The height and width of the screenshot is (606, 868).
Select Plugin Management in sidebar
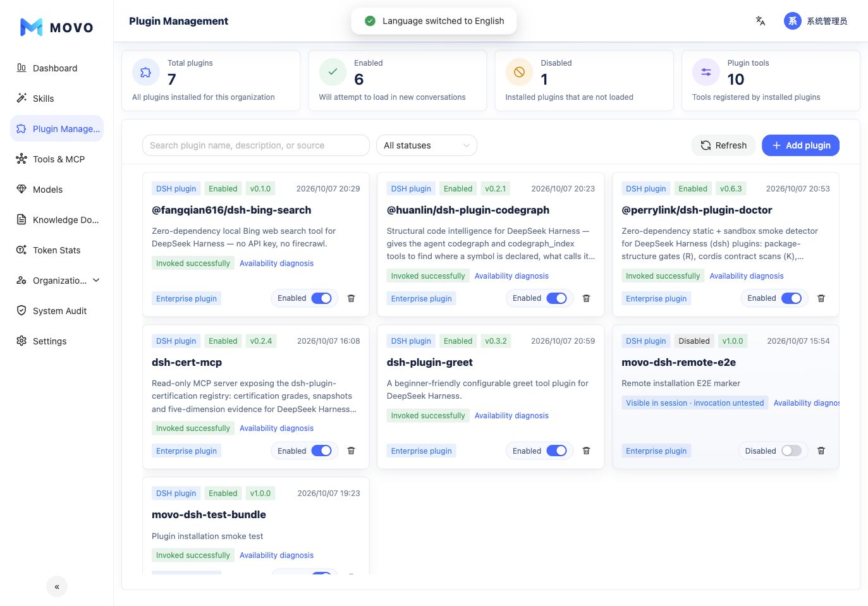(x=57, y=128)
